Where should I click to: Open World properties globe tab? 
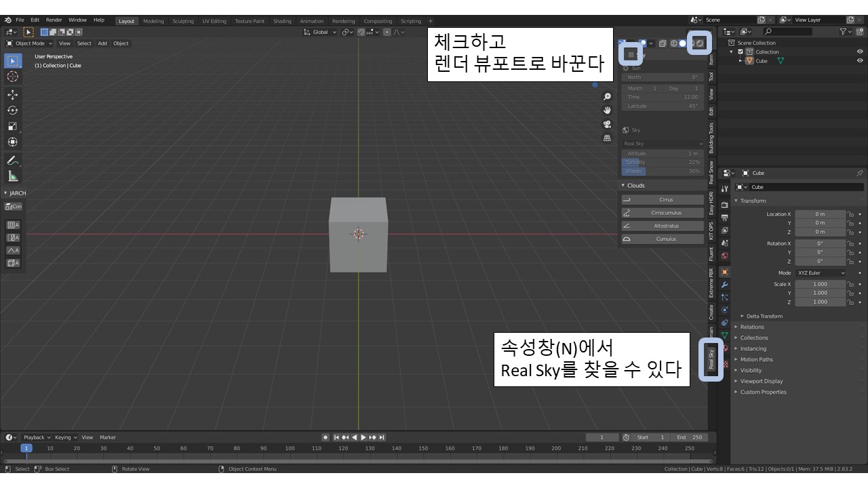pos(724,256)
